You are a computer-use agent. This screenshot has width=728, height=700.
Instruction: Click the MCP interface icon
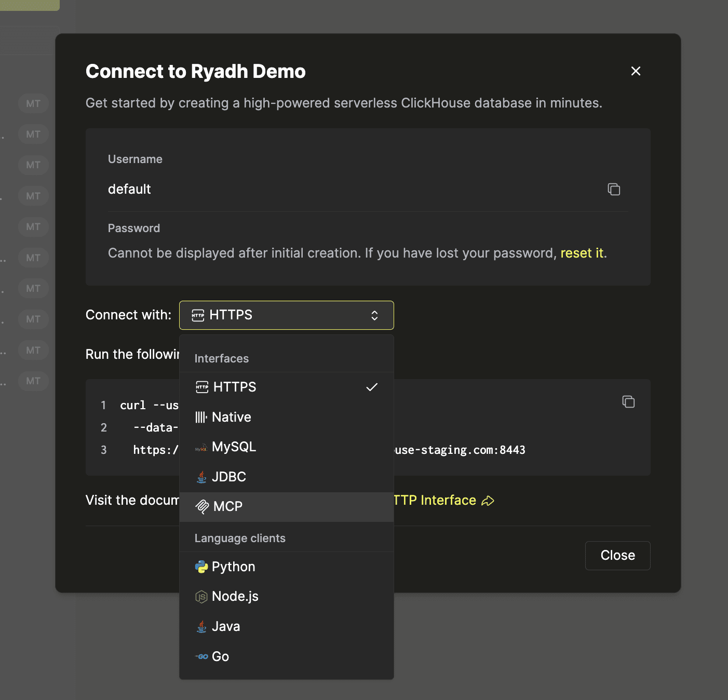202,506
